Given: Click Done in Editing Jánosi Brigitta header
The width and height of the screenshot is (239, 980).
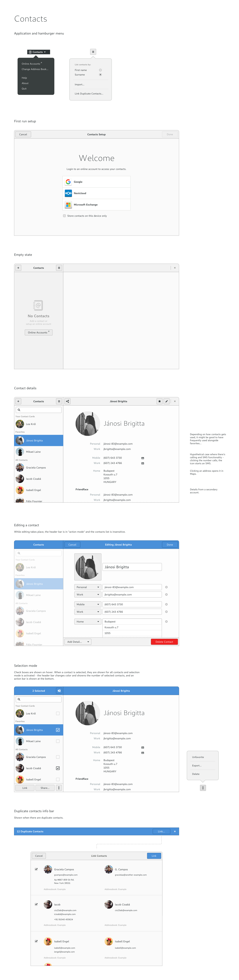Looking at the screenshot, I should [170, 545].
